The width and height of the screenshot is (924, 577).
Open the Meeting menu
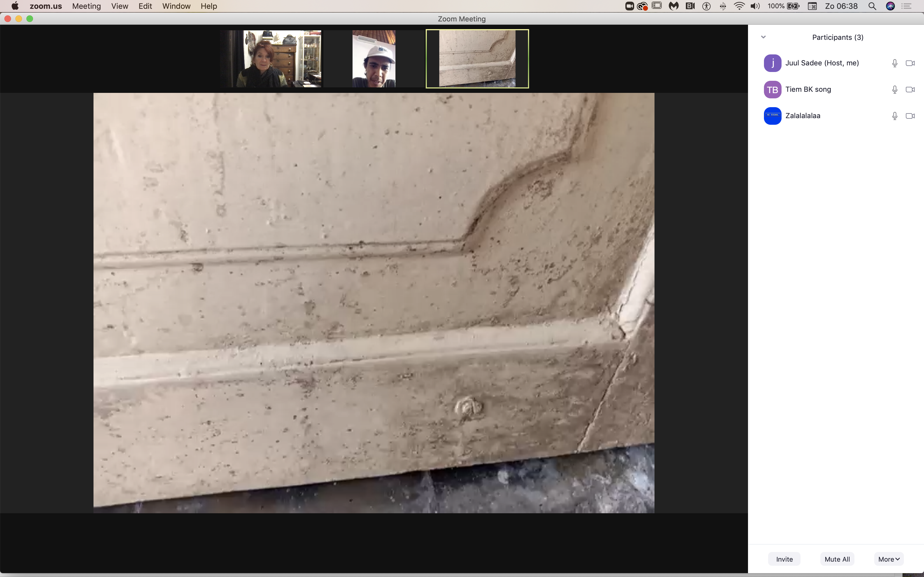coord(86,6)
